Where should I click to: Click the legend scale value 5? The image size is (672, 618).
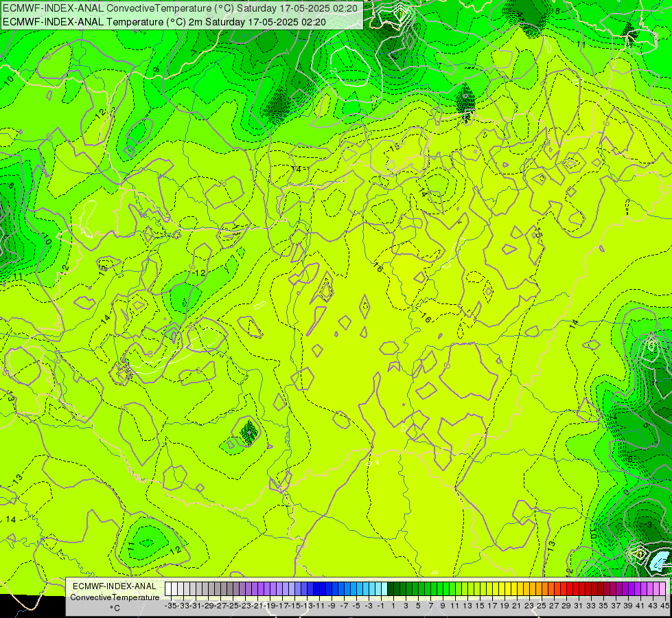[x=418, y=606]
